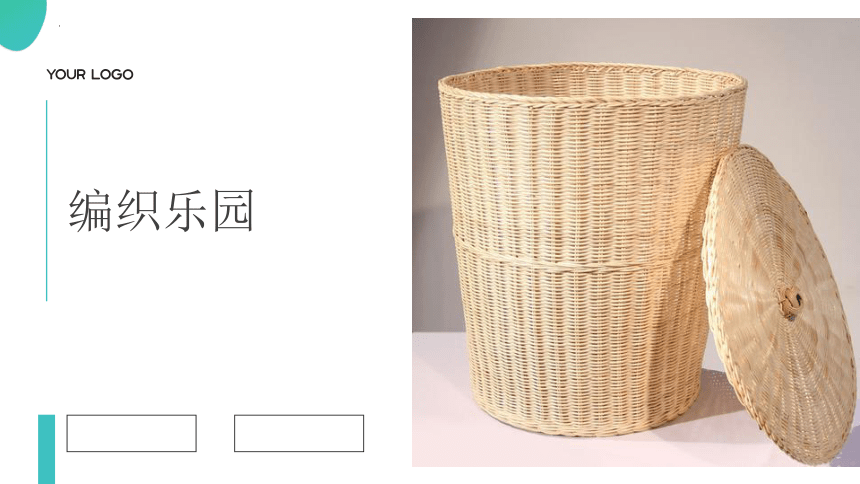Click the right empty rectangle box
The image size is (860, 484).
(299, 434)
